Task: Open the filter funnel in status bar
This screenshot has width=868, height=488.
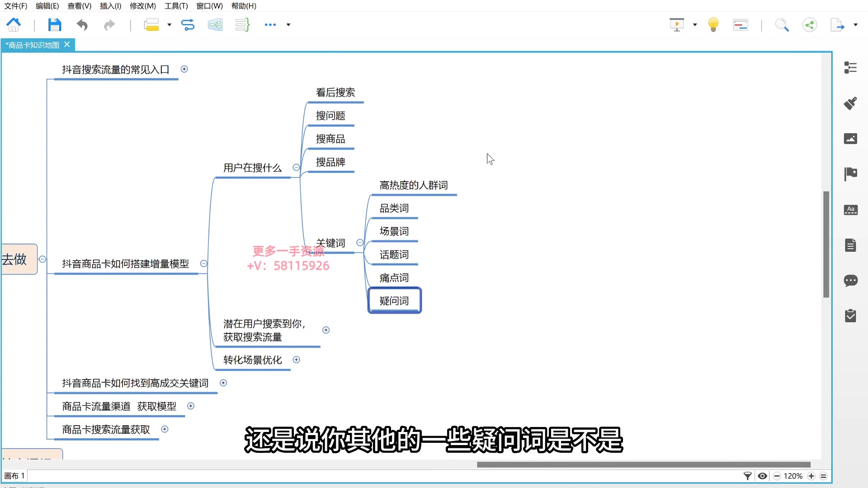Action: click(x=748, y=476)
